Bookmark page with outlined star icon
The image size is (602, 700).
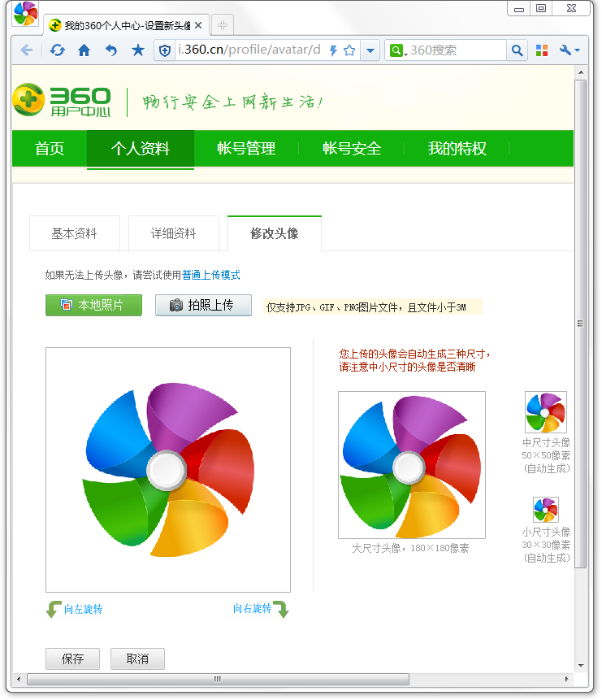click(x=349, y=50)
